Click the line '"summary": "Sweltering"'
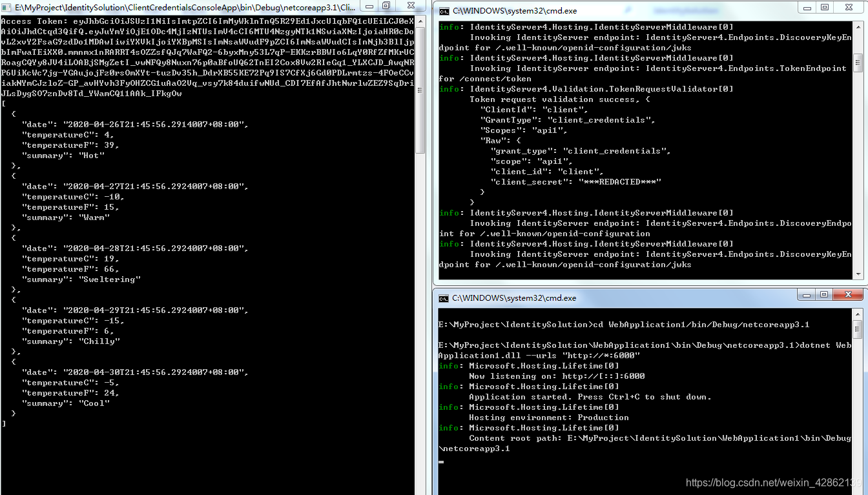This screenshot has width=868, height=495. coord(81,279)
